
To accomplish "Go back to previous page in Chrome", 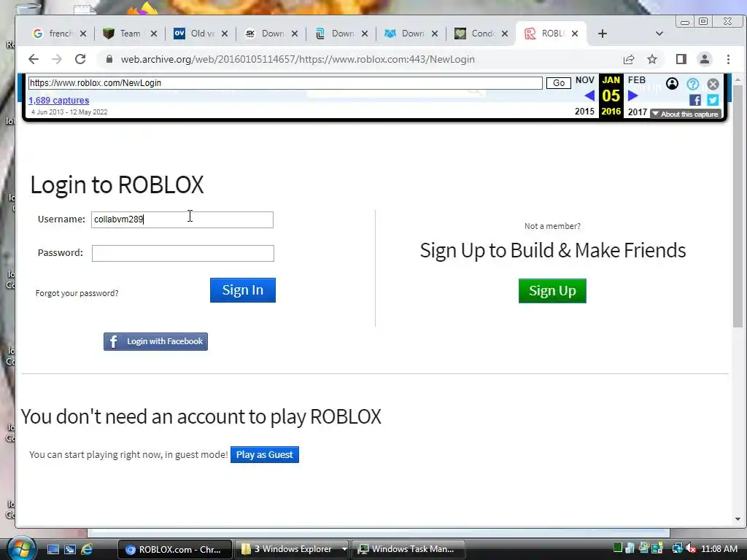I will tap(33, 59).
